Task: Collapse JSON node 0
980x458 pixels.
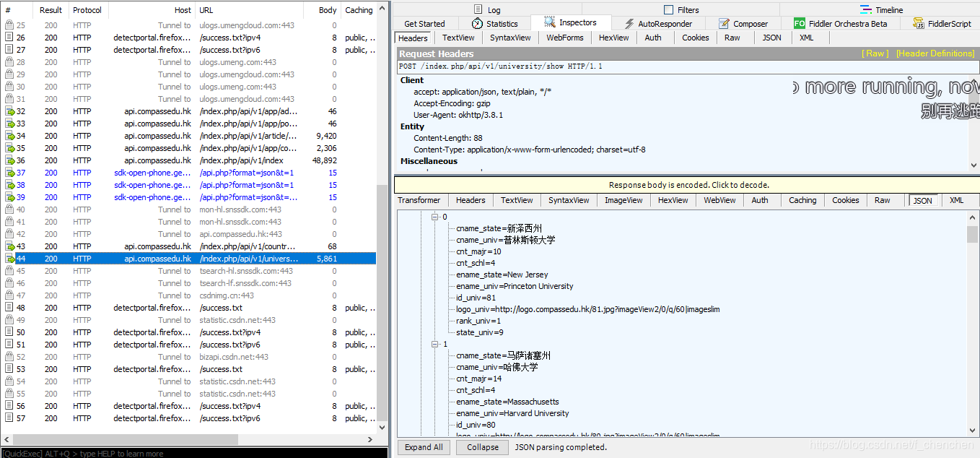Action: [x=435, y=217]
